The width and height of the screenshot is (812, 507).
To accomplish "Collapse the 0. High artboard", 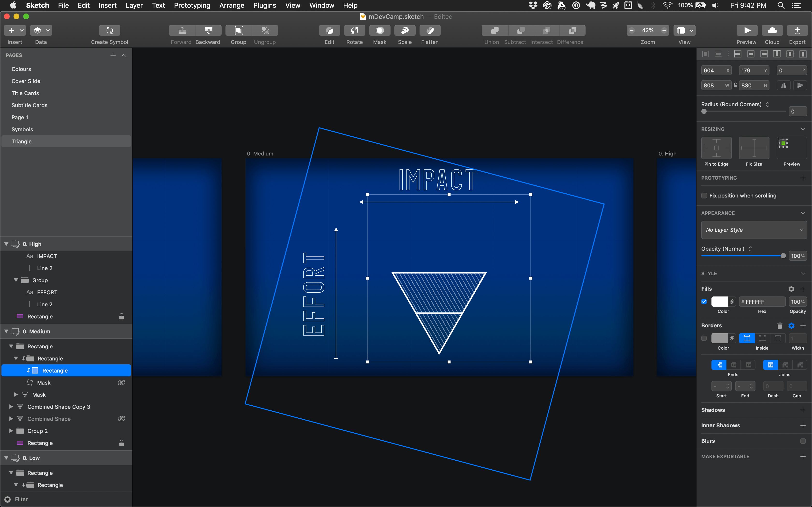I will pyautogui.click(x=6, y=244).
